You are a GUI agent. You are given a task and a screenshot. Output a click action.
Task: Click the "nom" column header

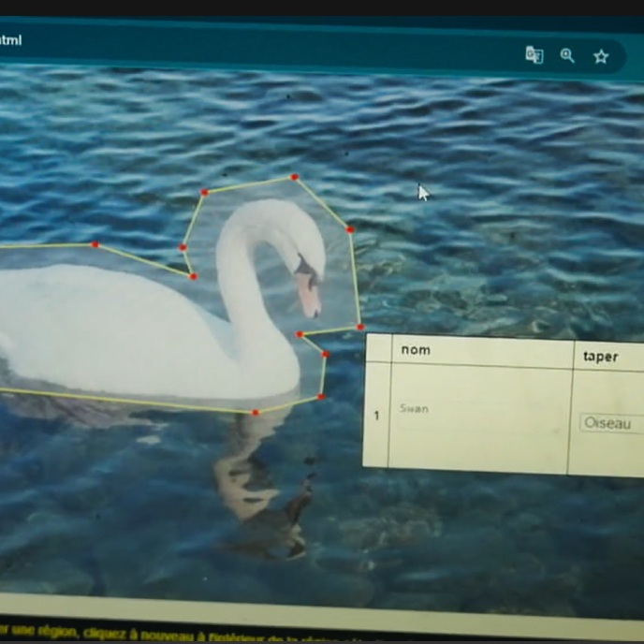click(416, 350)
